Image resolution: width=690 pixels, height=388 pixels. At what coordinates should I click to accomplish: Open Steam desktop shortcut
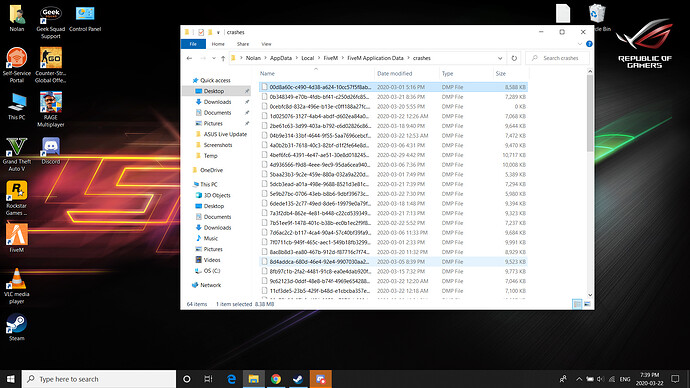click(x=17, y=327)
